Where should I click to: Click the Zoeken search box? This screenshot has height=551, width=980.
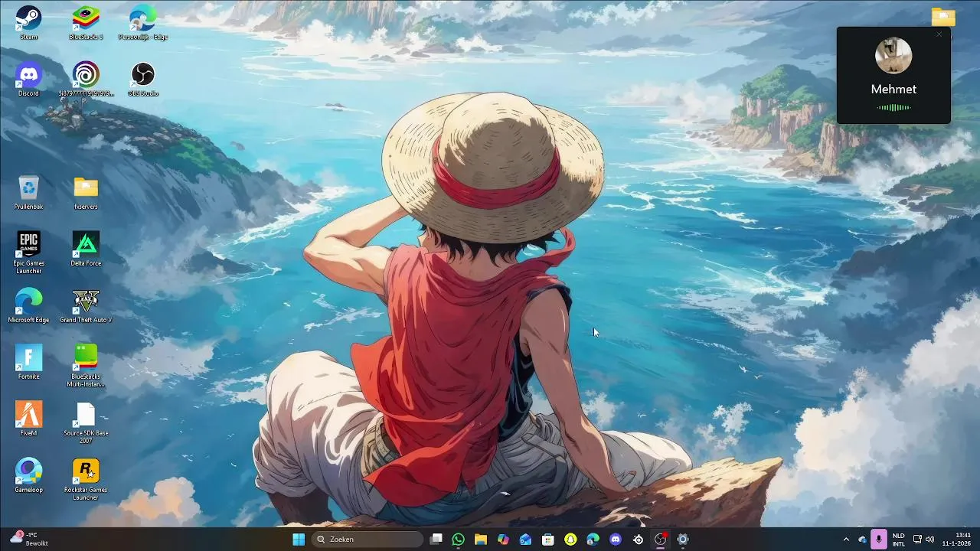[x=367, y=540]
